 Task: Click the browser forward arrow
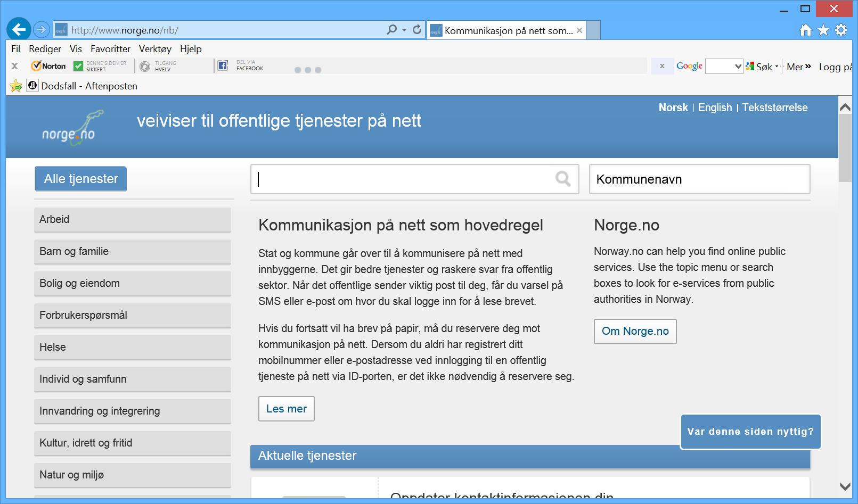tap(42, 29)
